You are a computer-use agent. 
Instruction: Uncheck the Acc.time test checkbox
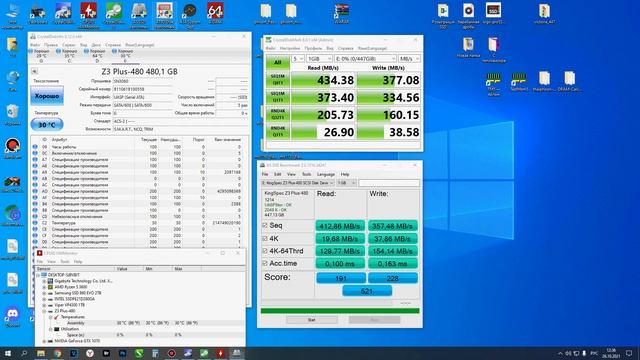[x=265, y=263]
